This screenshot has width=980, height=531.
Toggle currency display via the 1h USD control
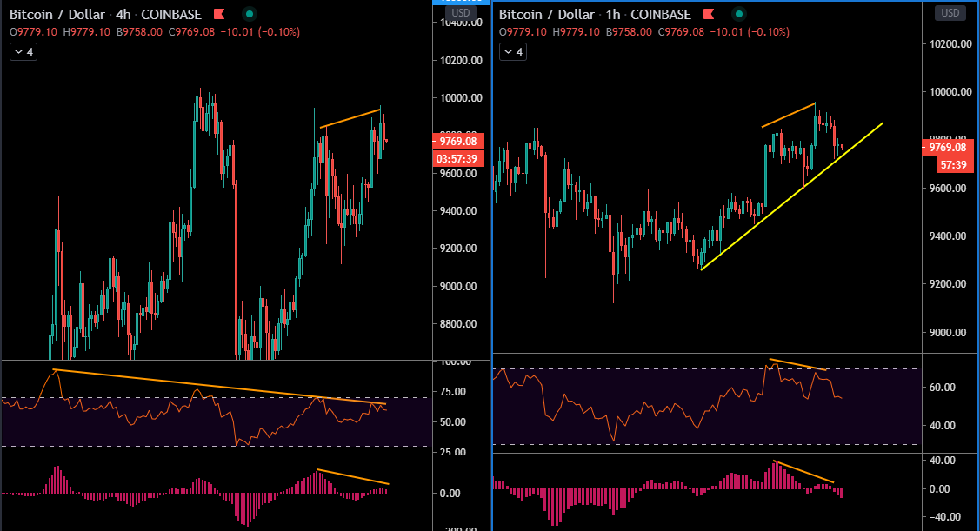(950, 12)
